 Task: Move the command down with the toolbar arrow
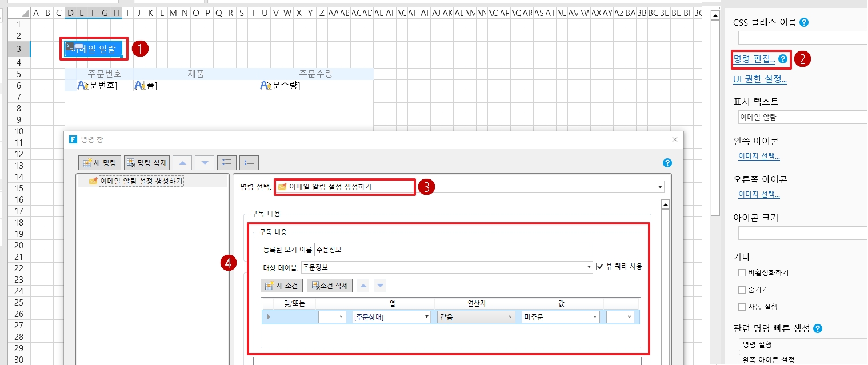pyautogui.click(x=205, y=163)
